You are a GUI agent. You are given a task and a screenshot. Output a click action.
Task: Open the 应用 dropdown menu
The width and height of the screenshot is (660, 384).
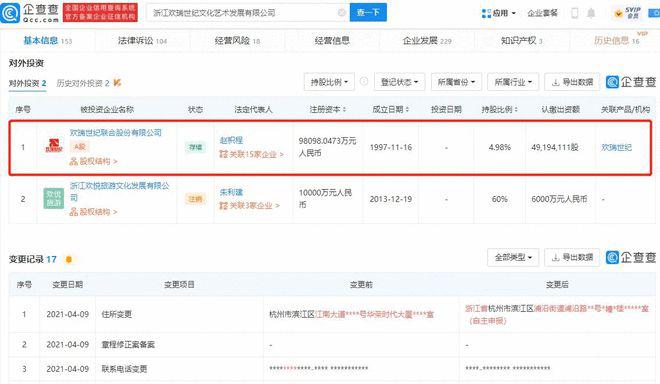(x=499, y=13)
